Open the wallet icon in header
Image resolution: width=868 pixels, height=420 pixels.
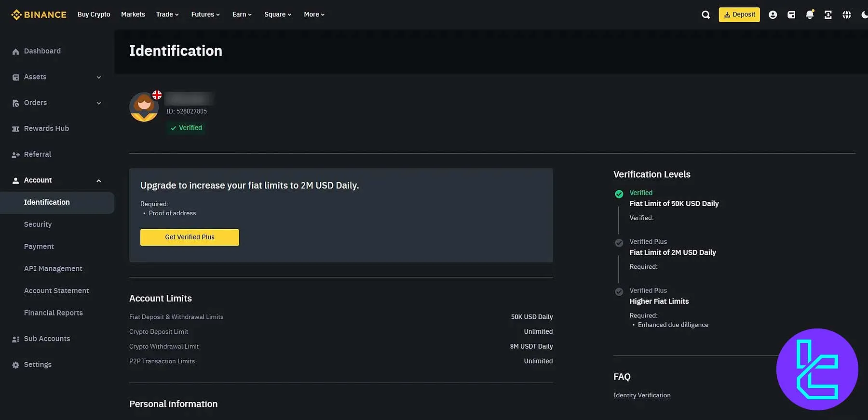point(791,15)
